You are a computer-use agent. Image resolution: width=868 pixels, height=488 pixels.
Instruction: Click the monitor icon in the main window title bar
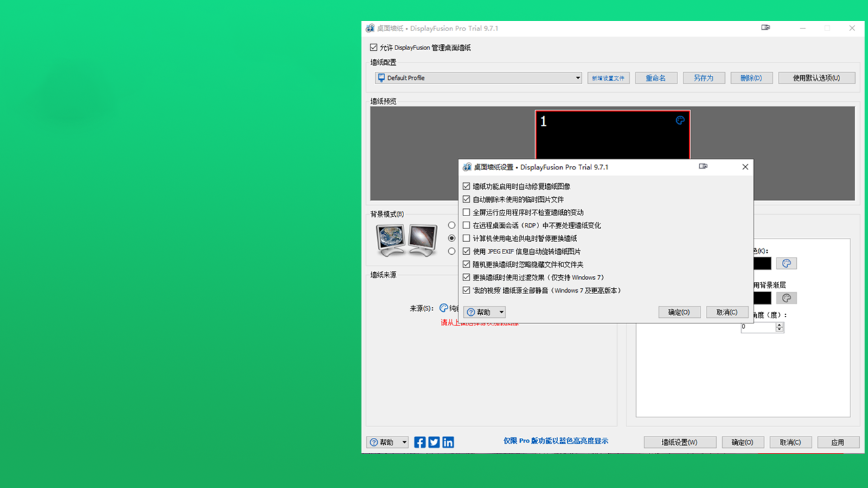pos(766,28)
